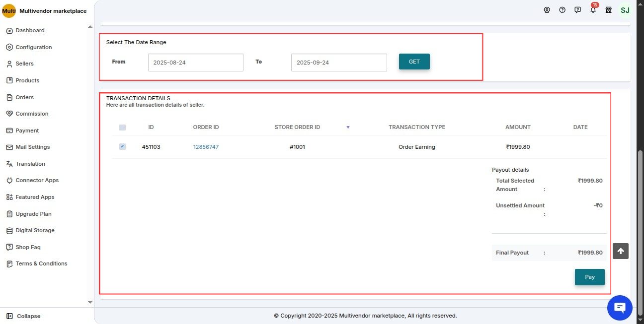Toggle the select-all checkbox in table header
The height and width of the screenshot is (324, 644).
pyautogui.click(x=122, y=128)
